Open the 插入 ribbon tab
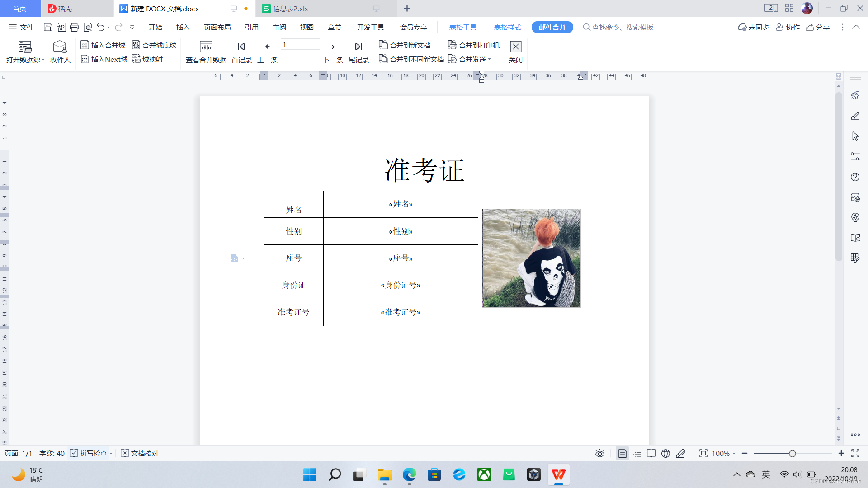 pyautogui.click(x=183, y=28)
